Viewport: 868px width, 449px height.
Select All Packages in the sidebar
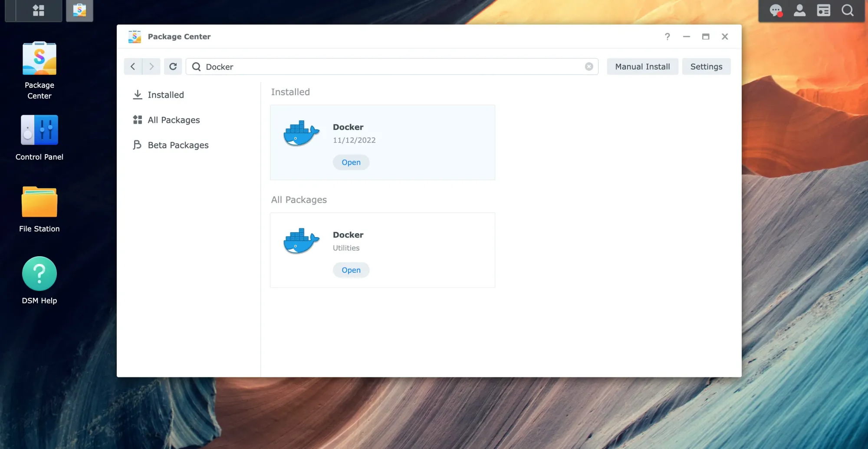174,120
